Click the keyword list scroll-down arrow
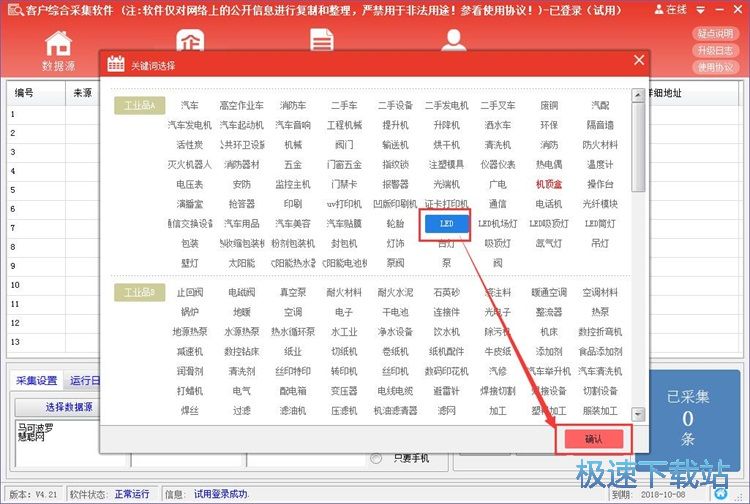 [x=638, y=414]
